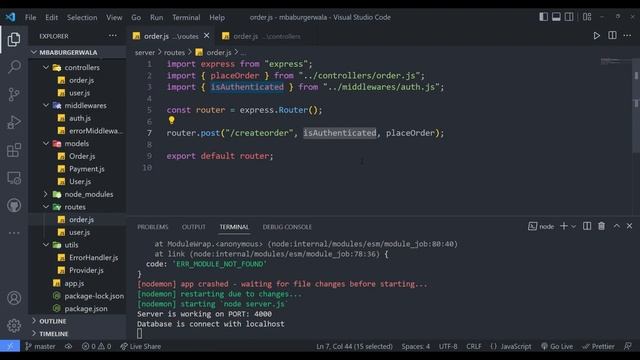This screenshot has width=640, height=360.
Task: Click the remote window indicator in status bar
Action: [x=10, y=346]
